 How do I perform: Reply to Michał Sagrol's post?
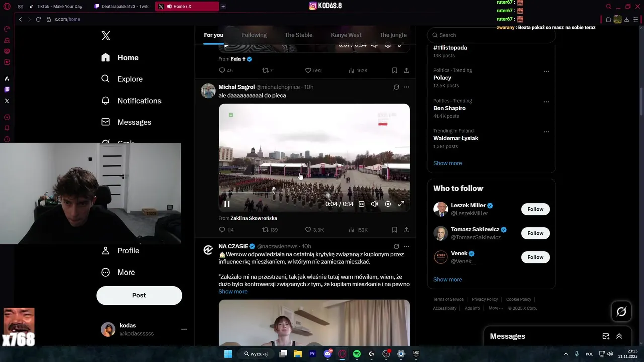226,230
